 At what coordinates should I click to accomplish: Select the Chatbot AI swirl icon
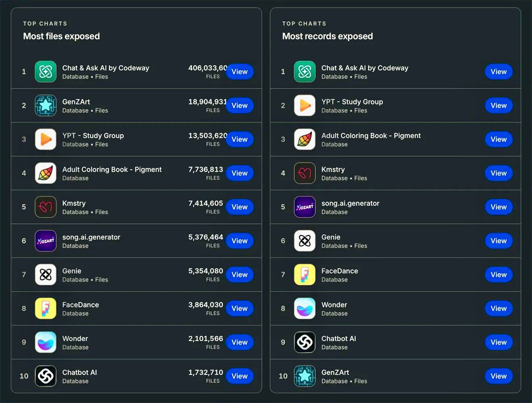pyautogui.click(x=46, y=376)
